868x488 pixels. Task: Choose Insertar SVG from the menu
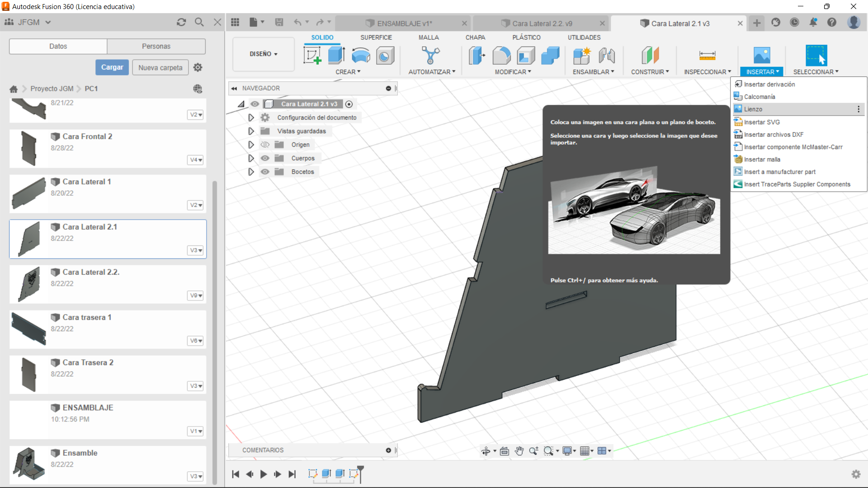(x=762, y=122)
